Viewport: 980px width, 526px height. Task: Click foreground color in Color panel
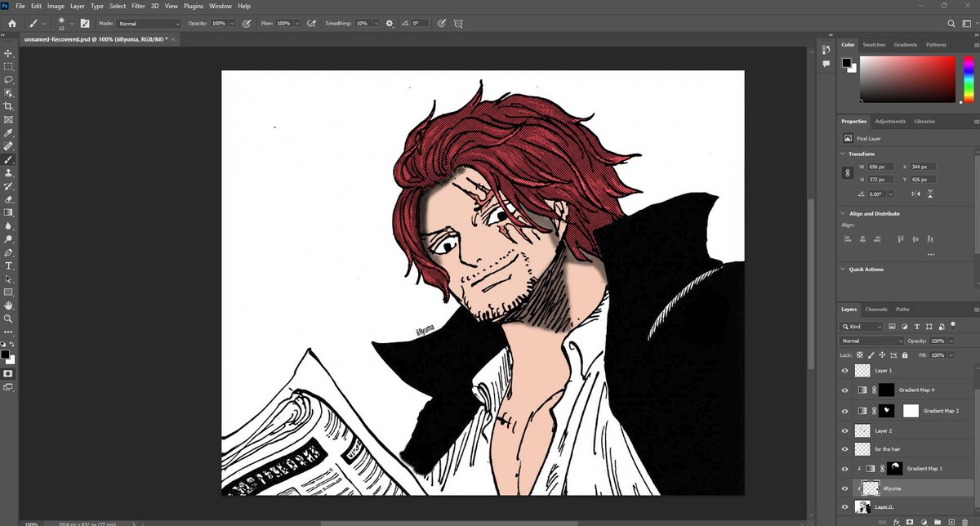point(847,63)
